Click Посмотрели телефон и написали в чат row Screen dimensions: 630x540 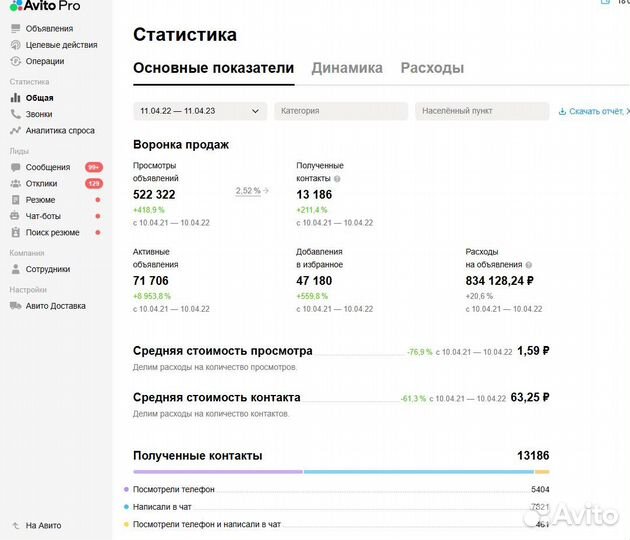pos(337,524)
